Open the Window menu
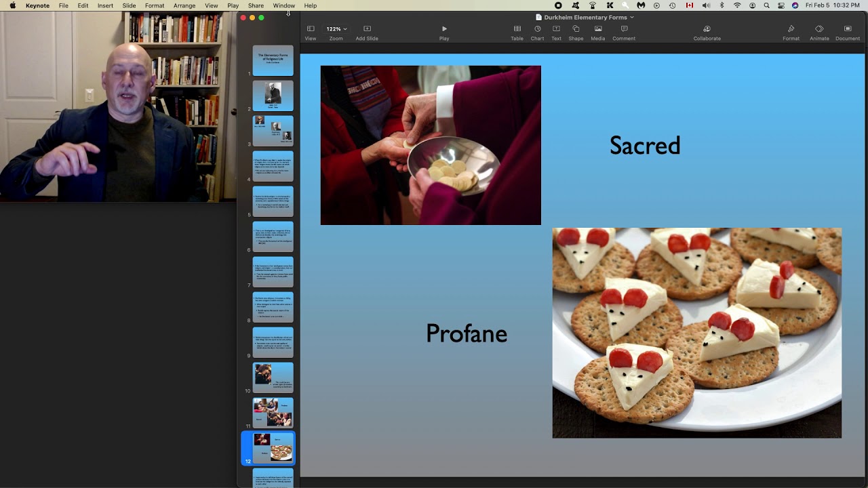Viewport: 868px width, 488px height. coord(284,5)
